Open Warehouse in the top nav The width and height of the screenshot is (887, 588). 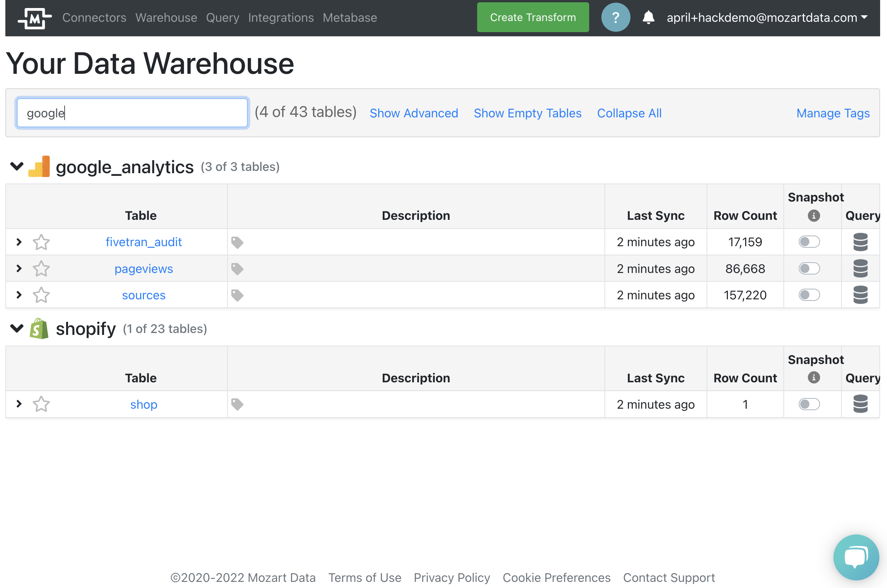click(166, 18)
